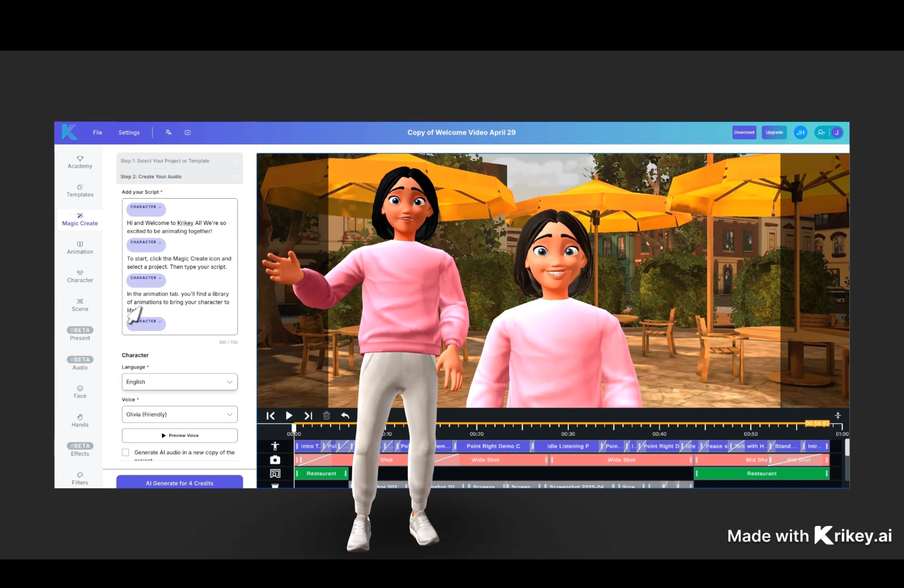The image size is (904, 588).
Task: Open the Academy sidebar panel
Action: [80, 162]
